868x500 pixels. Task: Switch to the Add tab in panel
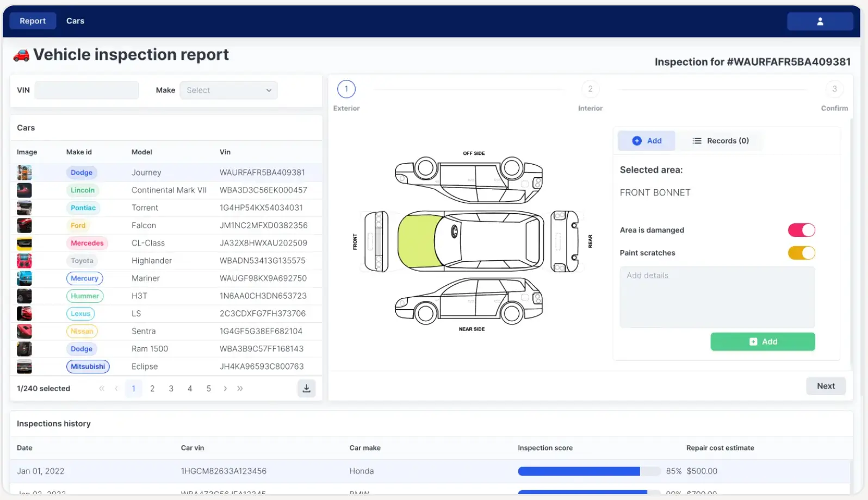click(x=647, y=141)
